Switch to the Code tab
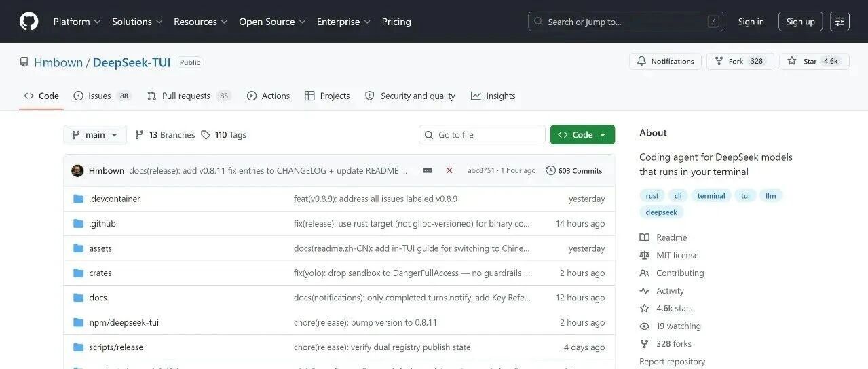 point(41,96)
